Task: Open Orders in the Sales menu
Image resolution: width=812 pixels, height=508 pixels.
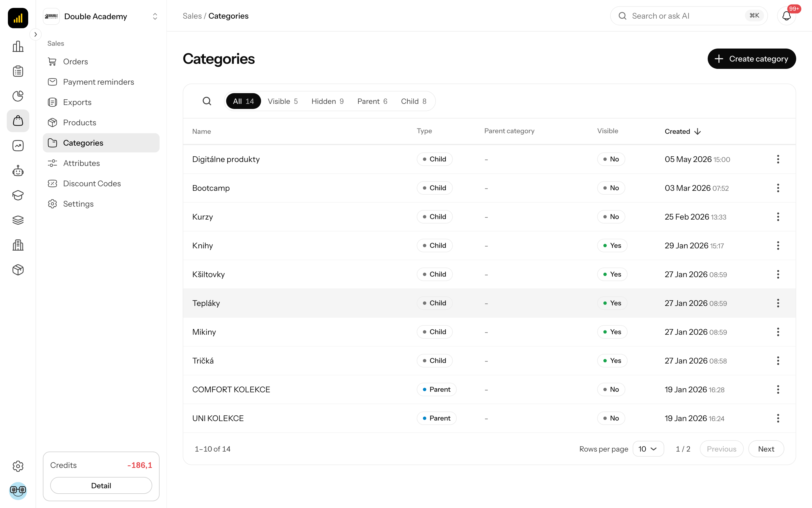Action: [x=101, y=62]
